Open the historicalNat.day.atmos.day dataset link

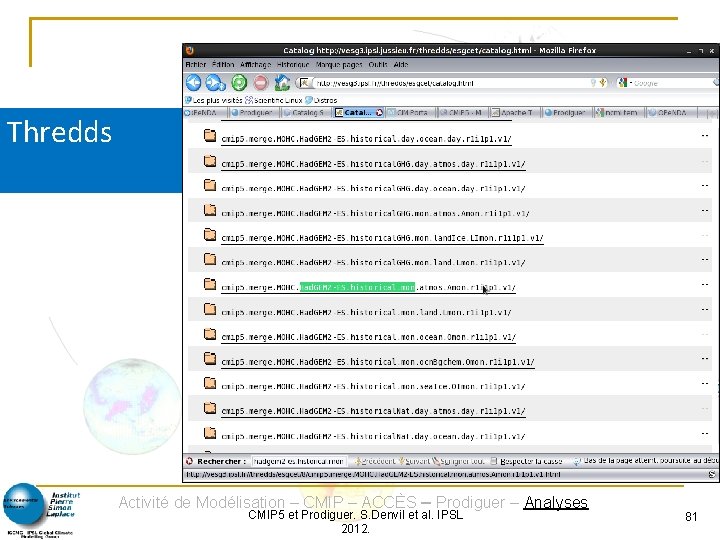coord(373,411)
